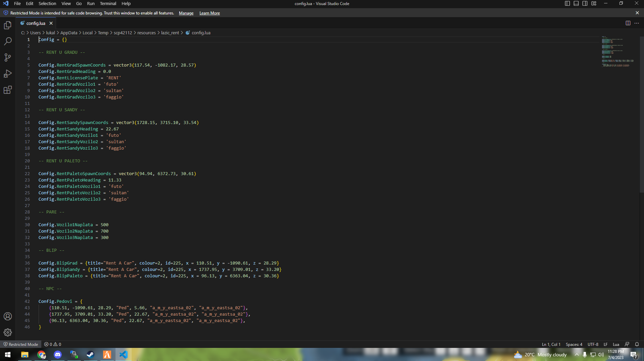Select the config.lua editor tab
Viewport: 644px width, 361px height.
(36, 23)
